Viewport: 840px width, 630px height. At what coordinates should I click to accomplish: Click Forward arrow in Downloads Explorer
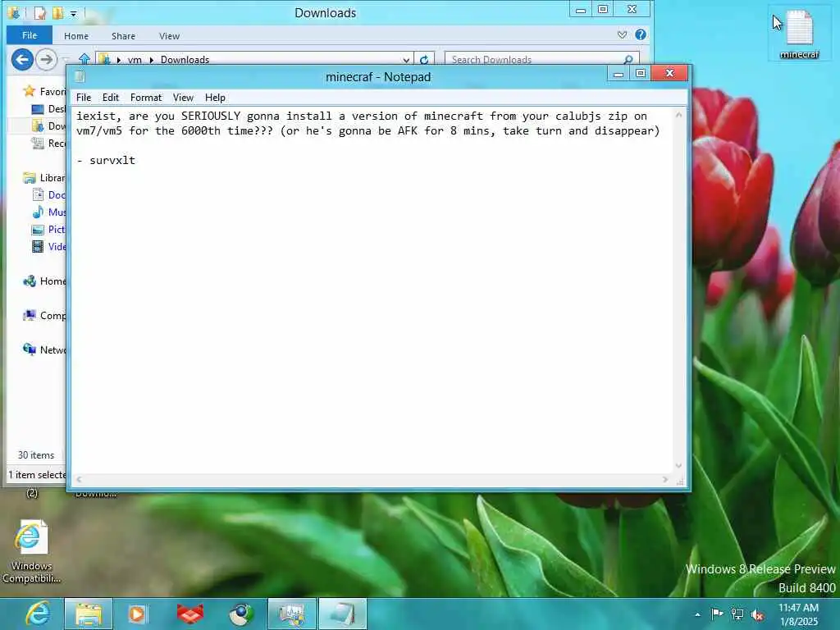click(x=46, y=59)
